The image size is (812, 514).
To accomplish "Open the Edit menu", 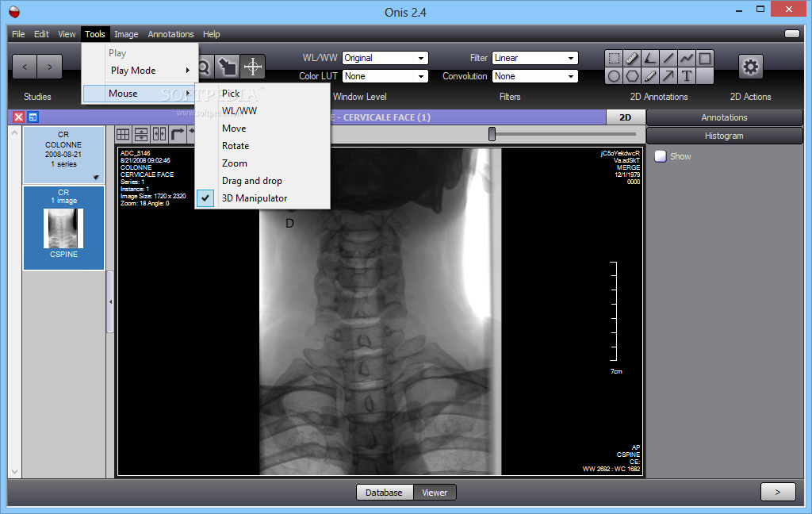I will [41, 34].
